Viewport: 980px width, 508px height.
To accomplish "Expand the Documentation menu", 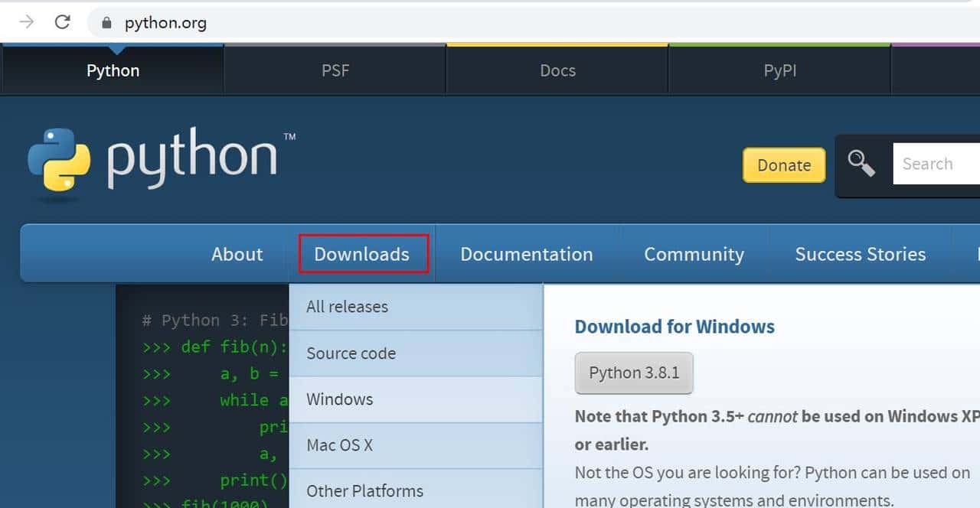I will pyautogui.click(x=526, y=254).
